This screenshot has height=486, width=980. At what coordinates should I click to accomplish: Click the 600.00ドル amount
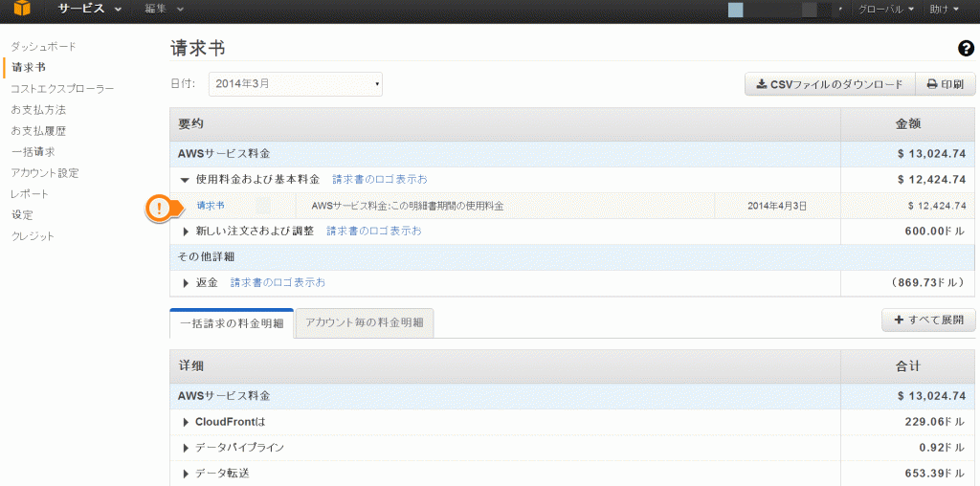coord(936,232)
